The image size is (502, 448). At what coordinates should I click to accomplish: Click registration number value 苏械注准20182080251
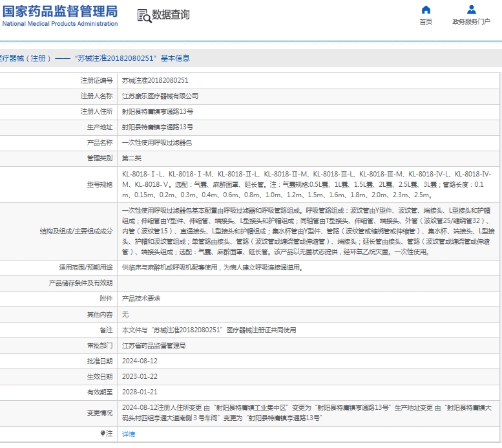(155, 81)
